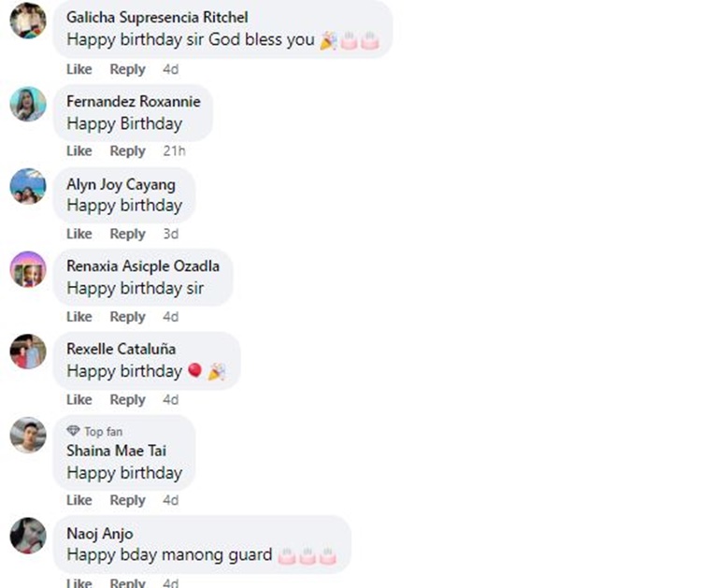Open Rexelle Cataluña's name link
The width and height of the screenshot is (701, 588).
click(122, 349)
